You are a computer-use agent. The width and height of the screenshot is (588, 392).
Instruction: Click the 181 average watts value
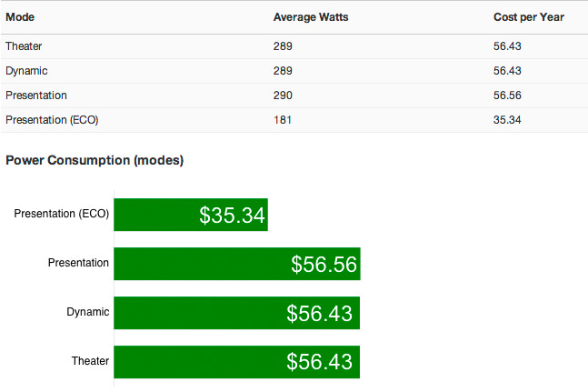point(283,119)
